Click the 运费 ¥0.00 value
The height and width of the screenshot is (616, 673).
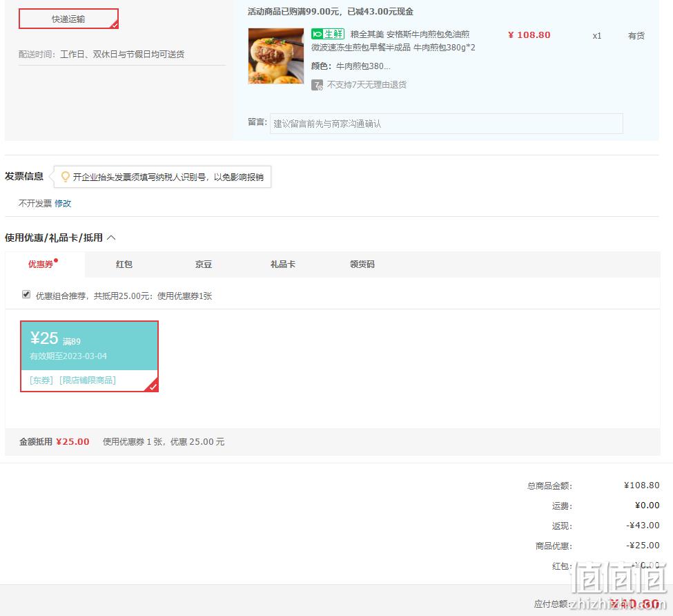click(647, 506)
